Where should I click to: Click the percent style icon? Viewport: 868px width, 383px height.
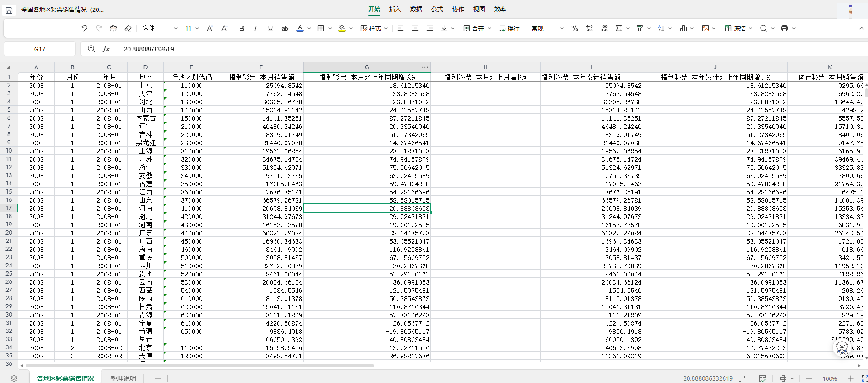click(575, 28)
